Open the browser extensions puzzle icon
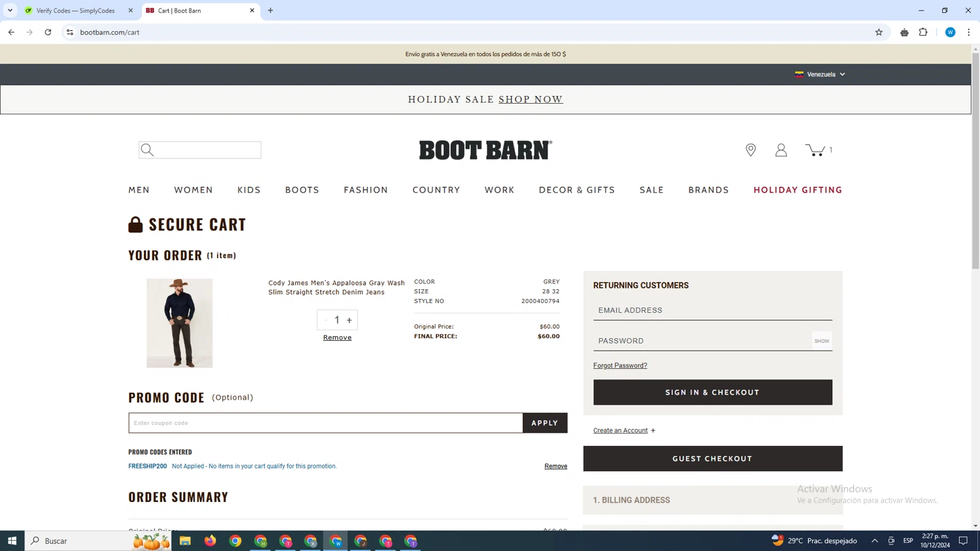Screen dimensions: 980x551 [x=923, y=32]
